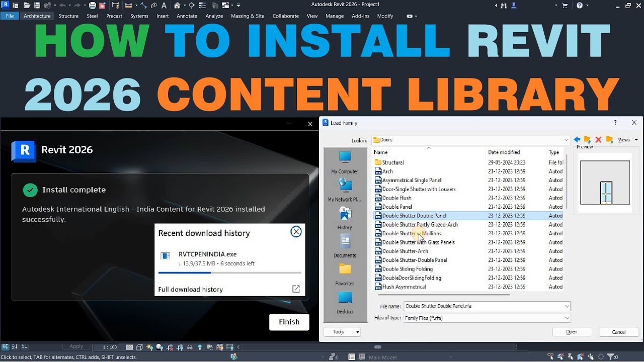Click the Switch Windows icon

coord(225,5)
